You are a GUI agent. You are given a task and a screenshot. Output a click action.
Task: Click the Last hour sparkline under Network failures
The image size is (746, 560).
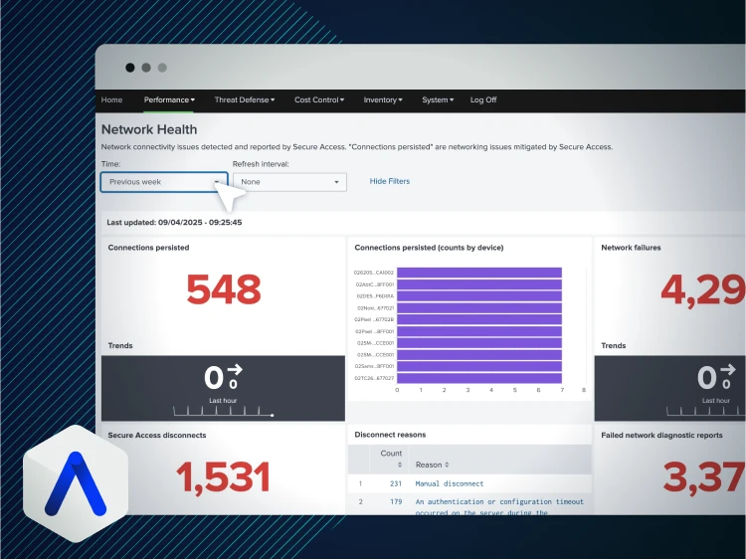point(705,411)
